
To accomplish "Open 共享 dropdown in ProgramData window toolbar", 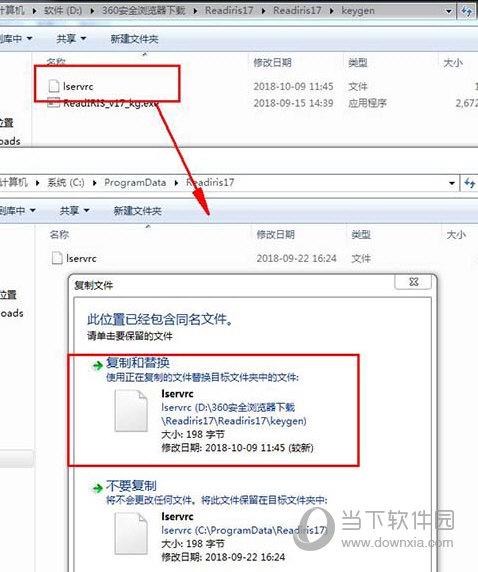I will pyautogui.click(x=74, y=210).
